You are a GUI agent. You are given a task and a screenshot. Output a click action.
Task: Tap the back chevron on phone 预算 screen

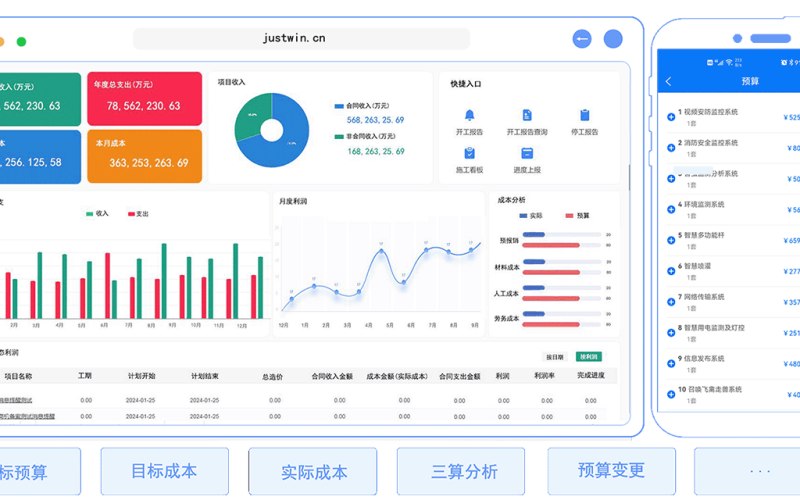click(x=668, y=81)
